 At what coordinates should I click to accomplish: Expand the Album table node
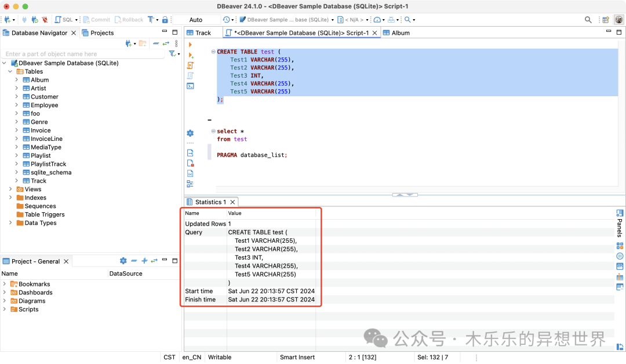tap(16, 80)
